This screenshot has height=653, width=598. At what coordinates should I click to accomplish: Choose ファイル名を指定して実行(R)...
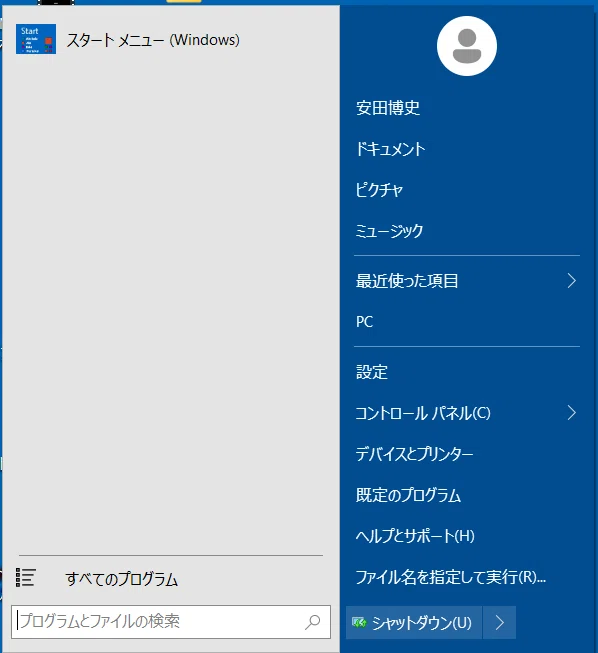pos(451,577)
